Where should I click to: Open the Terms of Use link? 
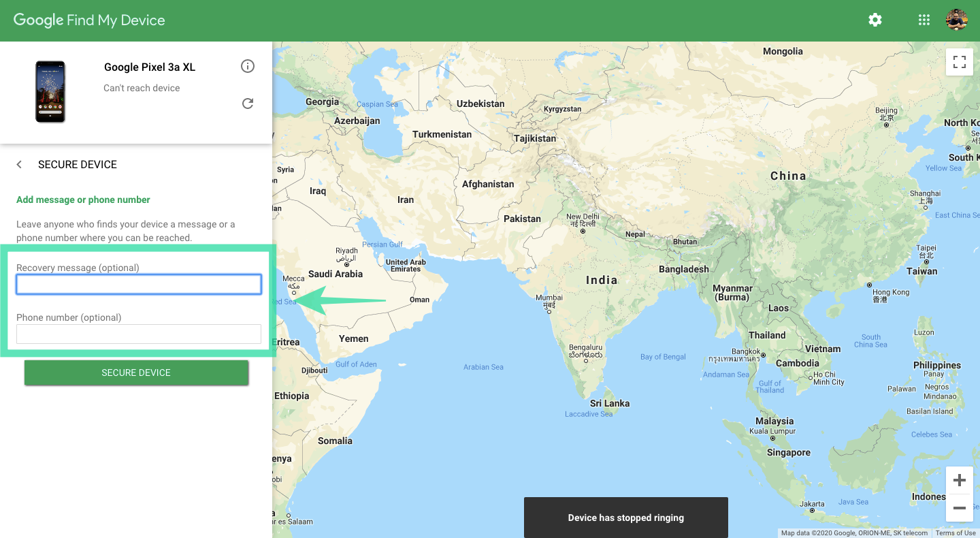point(955,533)
